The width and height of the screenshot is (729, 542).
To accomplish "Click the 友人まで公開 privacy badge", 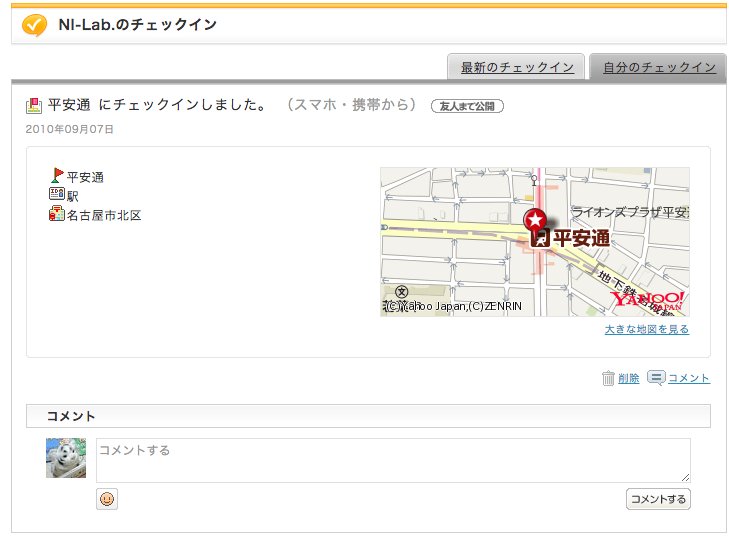I will [467, 106].
